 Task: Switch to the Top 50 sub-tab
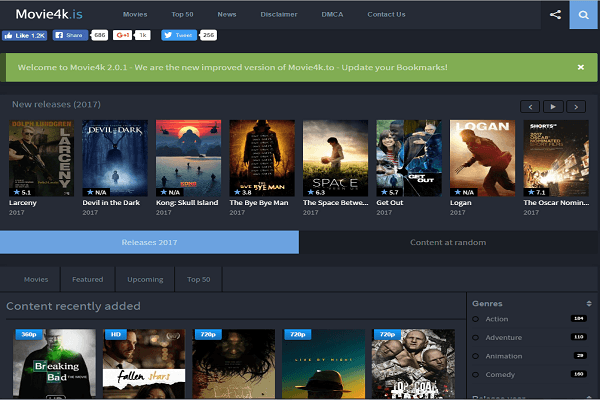pyautogui.click(x=199, y=279)
